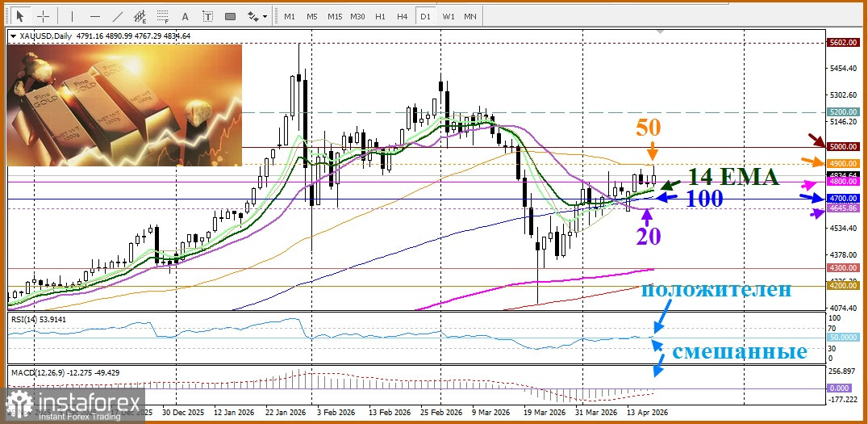Select the 4300.00 price level label
Viewport: 868px width, 424px height.
click(842, 267)
